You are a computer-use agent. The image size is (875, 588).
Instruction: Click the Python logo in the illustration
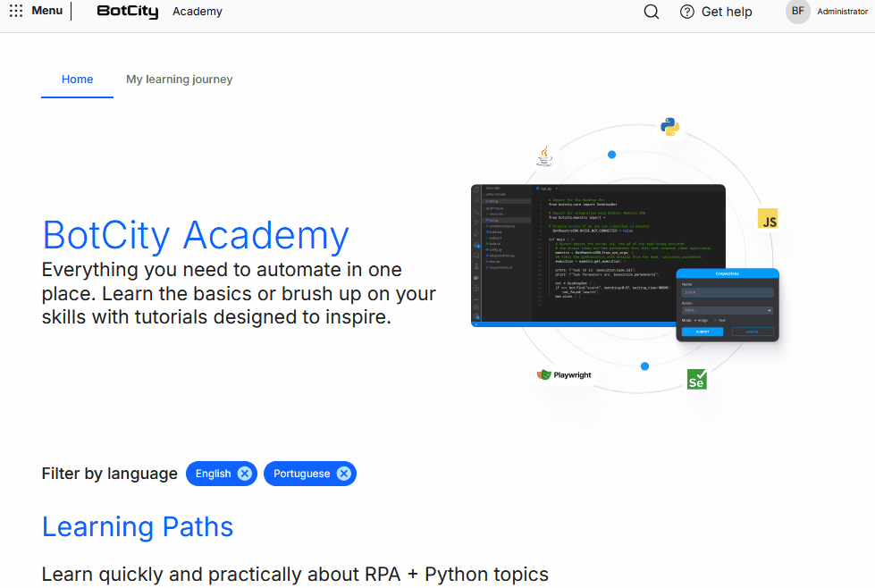click(669, 128)
